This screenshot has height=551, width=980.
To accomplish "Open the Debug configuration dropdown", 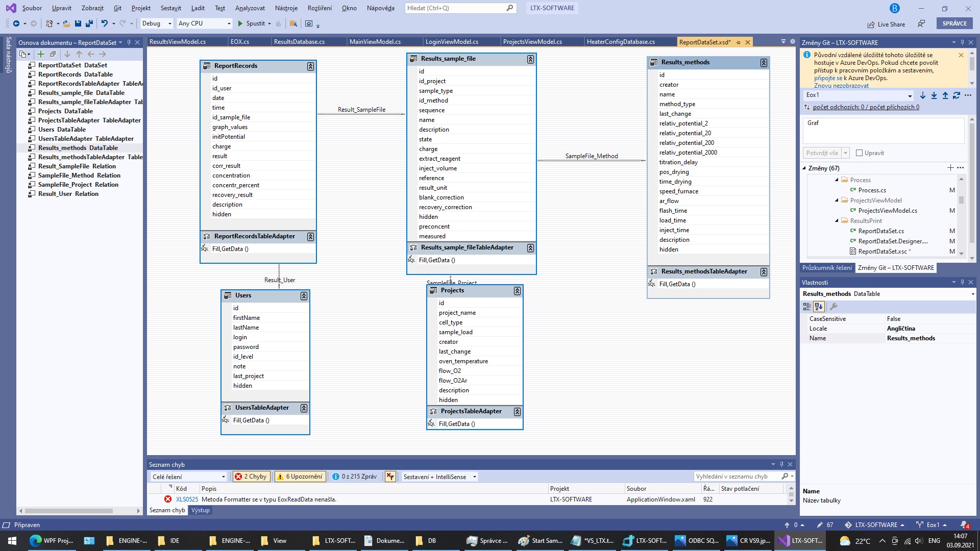I will 157,23.
